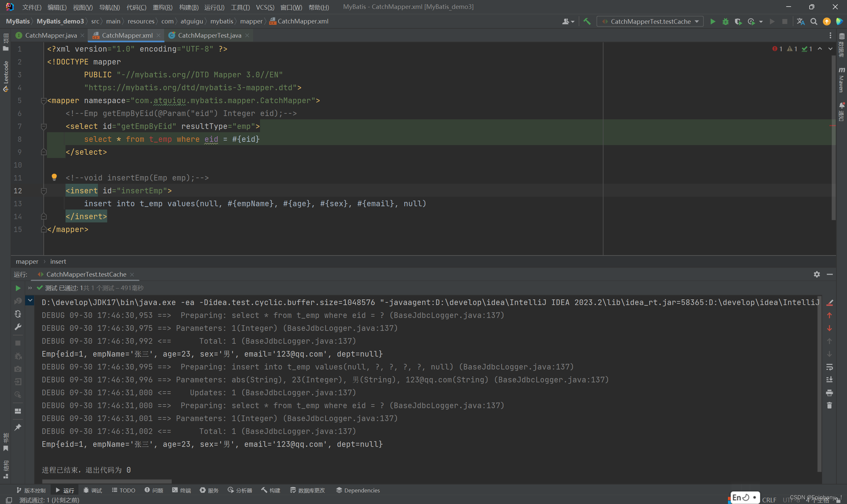The width and height of the screenshot is (847, 504).
Task: Open Run panel settings gear
Action: tap(817, 274)
